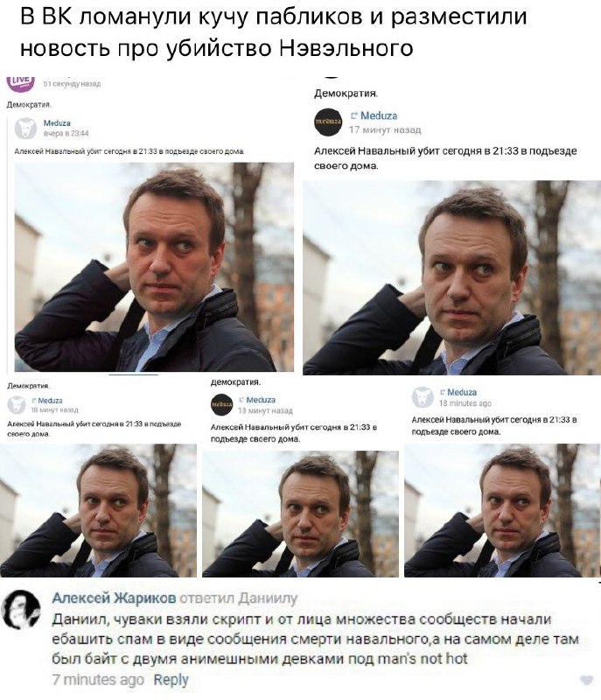Screen dimensions: 601x700
Task: Click the 'Даниилу' recipient link in the comment
Action: [x=268, y=598]
